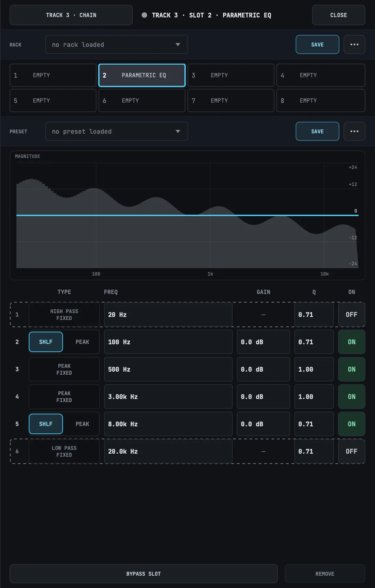Click Bypass Slot button
Image resolution: width=375 pixels, height=588 pixels.
click(144, 574)
